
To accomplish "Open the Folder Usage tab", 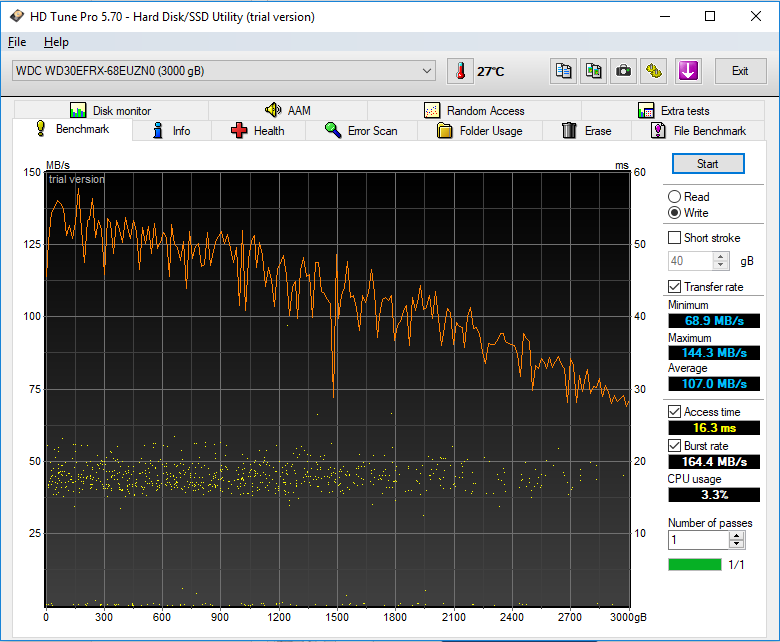I will (480, 131).
